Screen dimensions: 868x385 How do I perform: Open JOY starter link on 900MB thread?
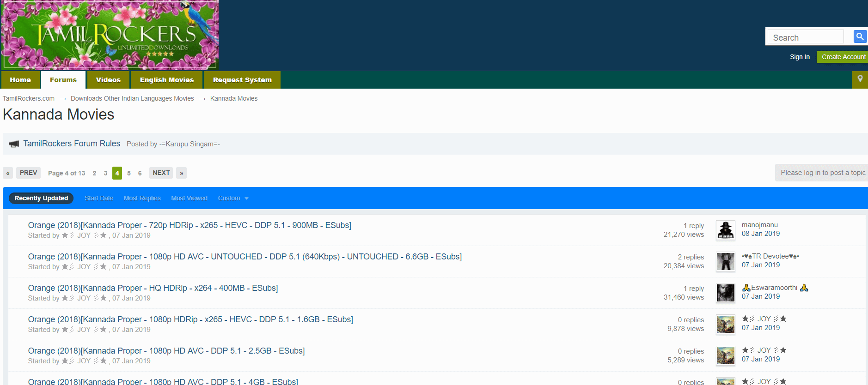84,235
